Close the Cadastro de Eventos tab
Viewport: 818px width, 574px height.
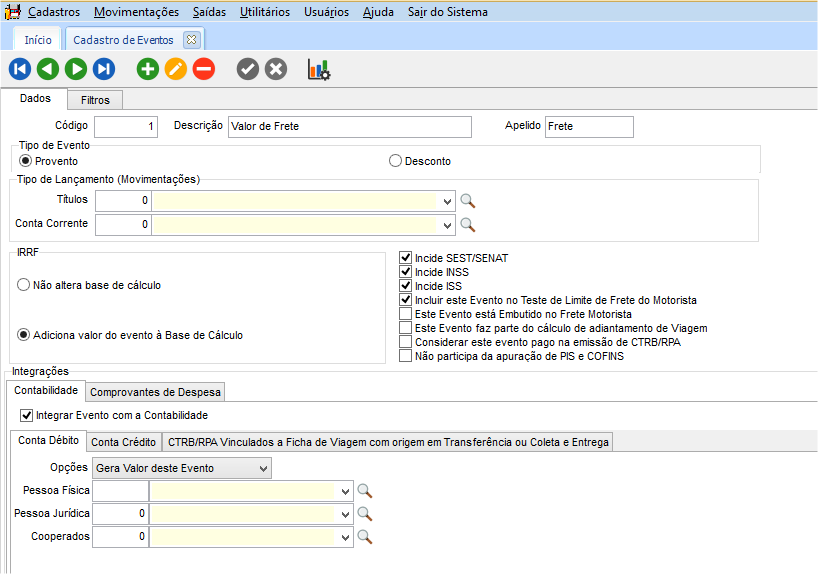point(192,40)
